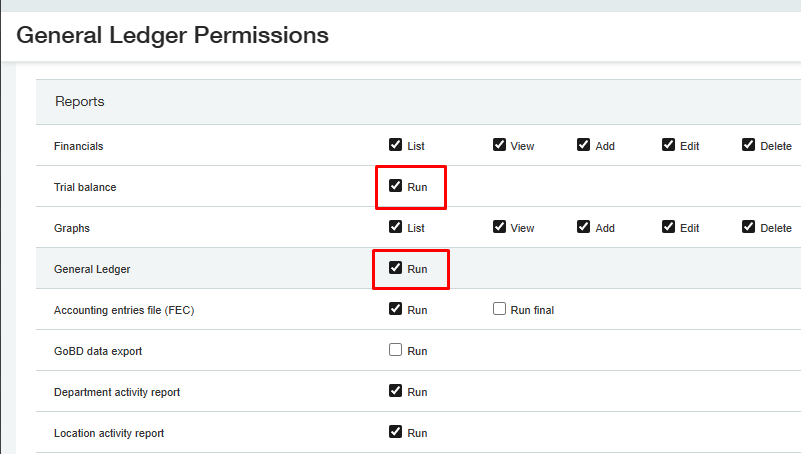801x454 pixels.
Task: Toggle Graphs List permission checkbox
Action: pyautogui.click(x=395, y=226)
